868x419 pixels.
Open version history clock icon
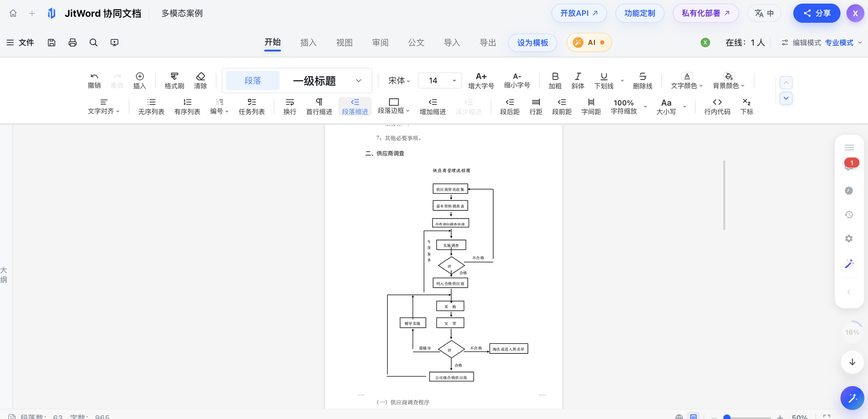pos(849,215)
